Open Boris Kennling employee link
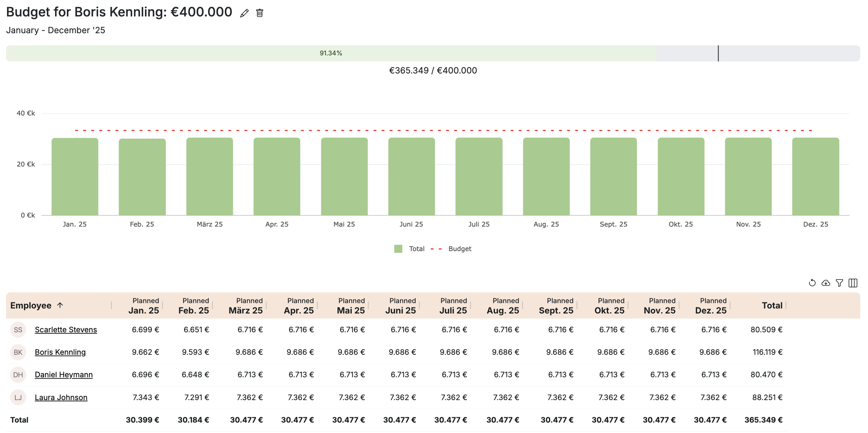This screenshot has height=433, width=868. pos(60,352)
